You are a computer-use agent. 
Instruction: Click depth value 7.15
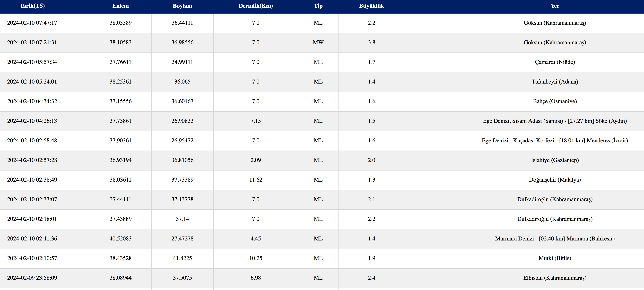pos(255,121)
